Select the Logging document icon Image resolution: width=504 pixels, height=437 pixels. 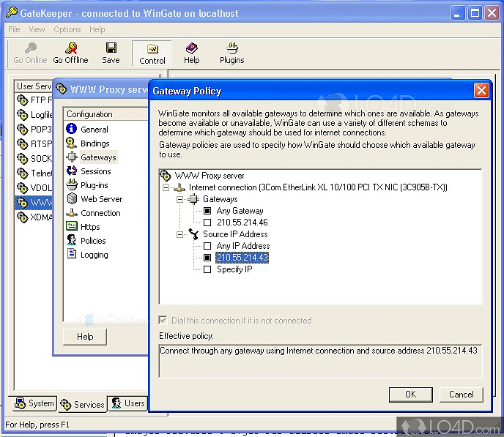pyautogui.click(x=71, y=254)
